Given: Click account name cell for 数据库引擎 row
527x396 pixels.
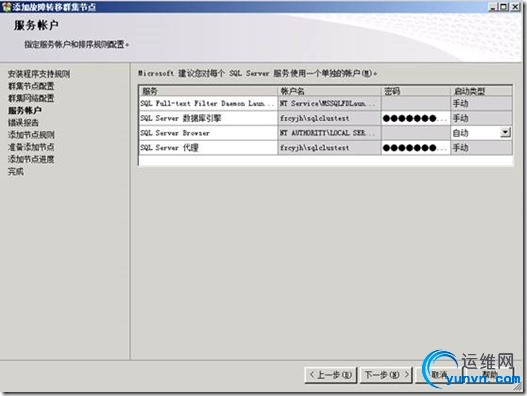Looking at the screenshot, I should (329, 118).
